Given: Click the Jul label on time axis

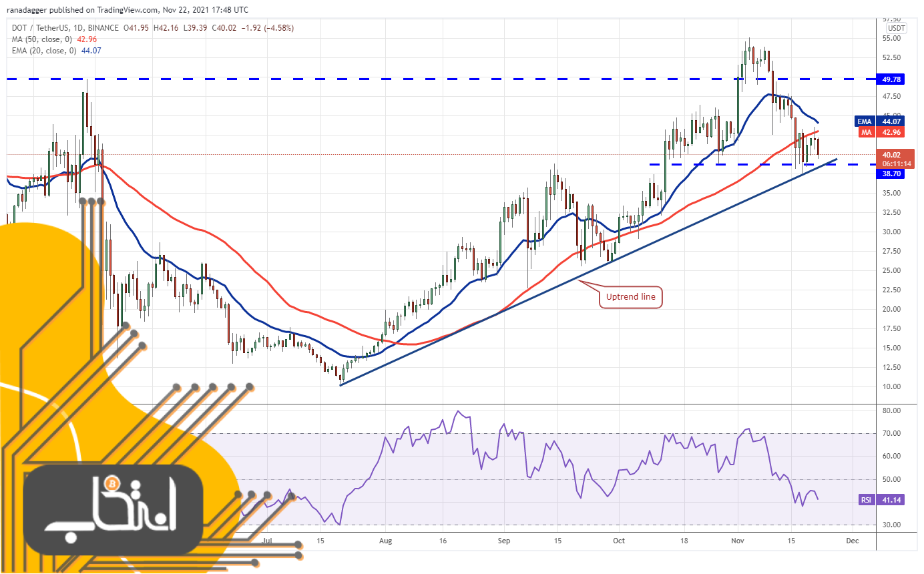Looking at the screenshot, I should coord(267,541).
